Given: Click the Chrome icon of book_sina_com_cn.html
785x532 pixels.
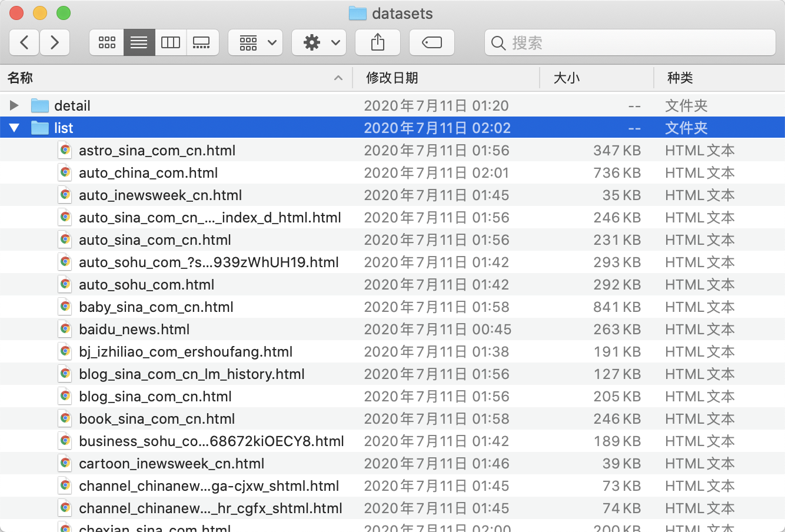Looking at the screenshot, I should pyautogui.click(x=65, y=418).
